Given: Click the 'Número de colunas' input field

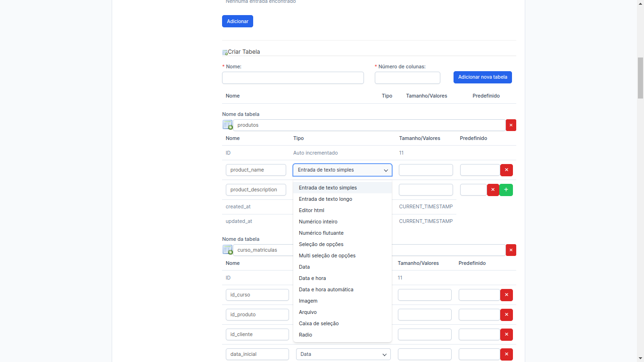Looking at the screenshot, I should (x=407, y=77).
